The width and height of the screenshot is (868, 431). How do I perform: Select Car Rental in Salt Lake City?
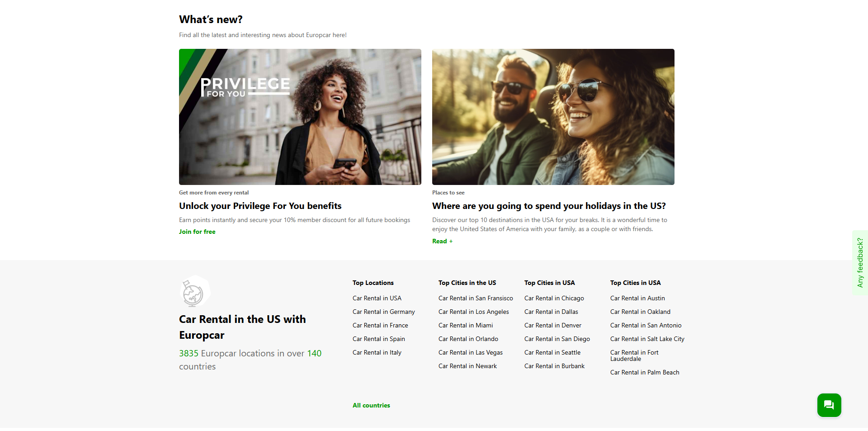(x=647, y=339)
